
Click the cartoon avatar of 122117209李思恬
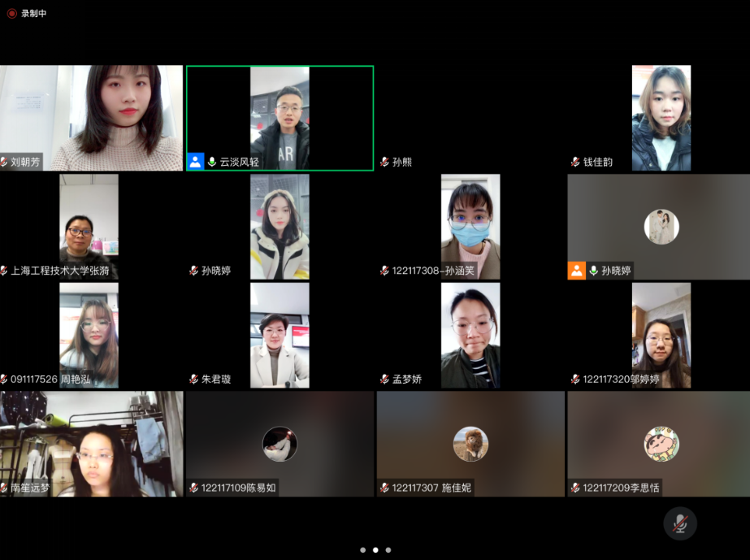coord(661,444)
